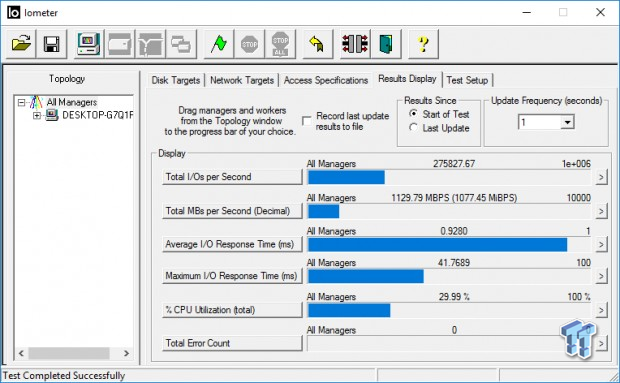Exit Iometer using the door icon
This screenshot has width=620, height=383.
386,44
